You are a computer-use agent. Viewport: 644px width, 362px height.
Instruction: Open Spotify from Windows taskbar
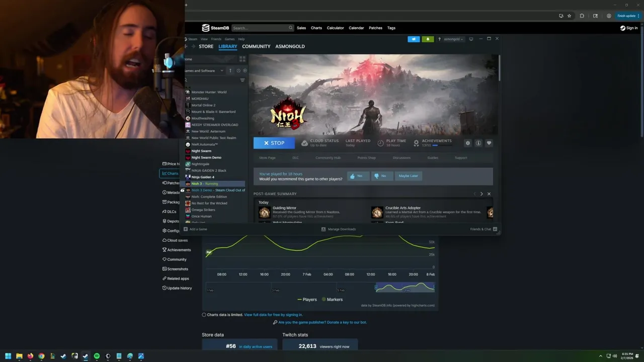[x=97, y=356]
